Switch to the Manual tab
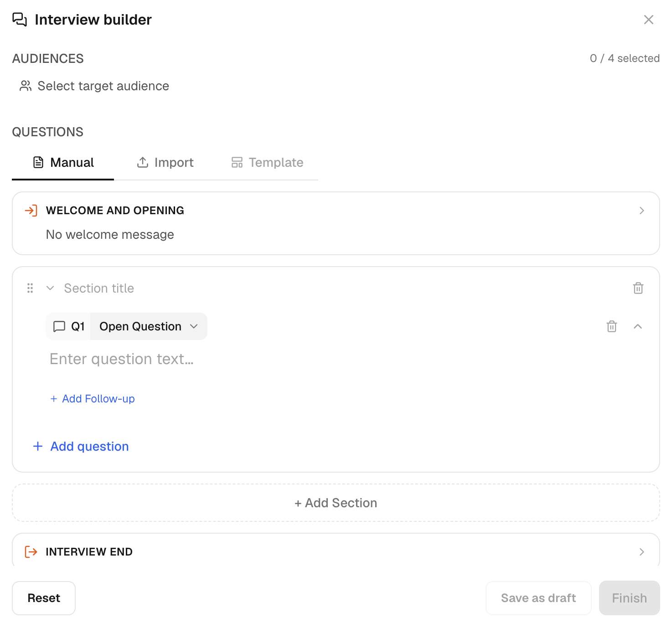672x628 pixels. coord(63,163)
